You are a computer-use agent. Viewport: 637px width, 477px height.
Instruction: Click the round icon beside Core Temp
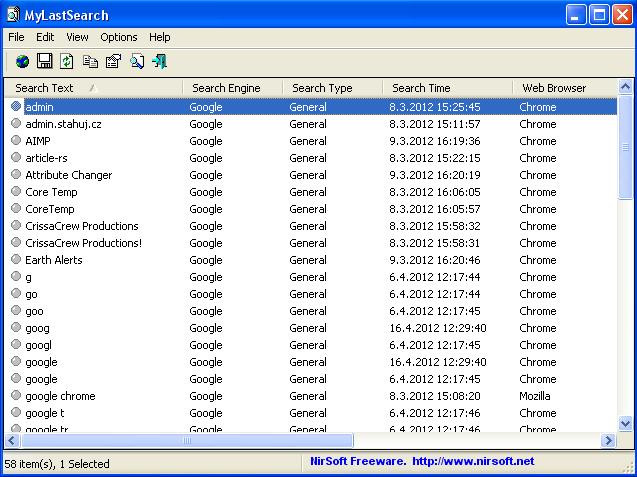point(16,191)
